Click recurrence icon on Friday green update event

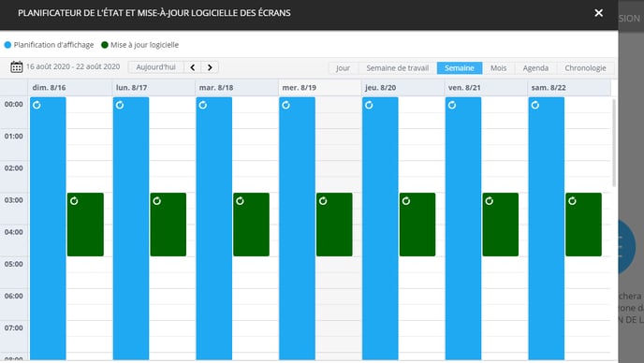coord(490,201)
